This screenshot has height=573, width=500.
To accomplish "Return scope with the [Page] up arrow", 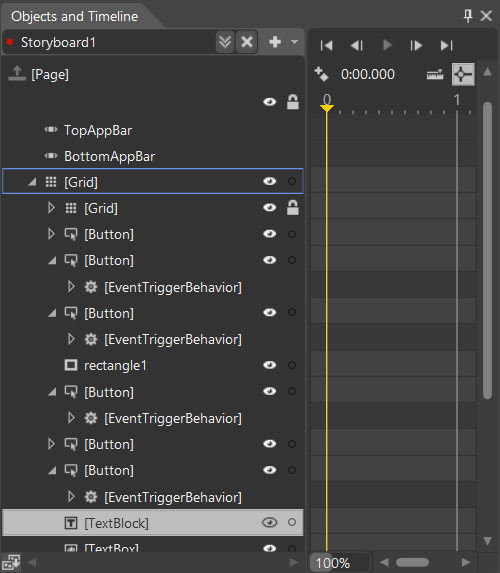I will point(17,74).
